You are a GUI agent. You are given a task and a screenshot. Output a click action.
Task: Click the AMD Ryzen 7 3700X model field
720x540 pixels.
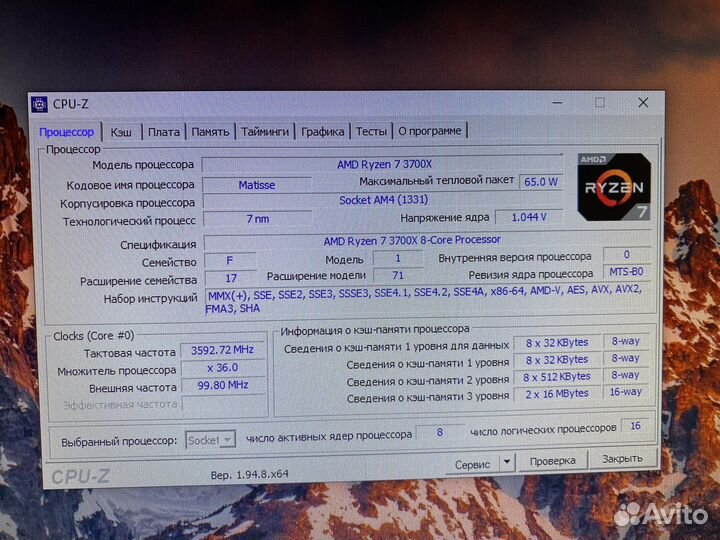point(382,164)
